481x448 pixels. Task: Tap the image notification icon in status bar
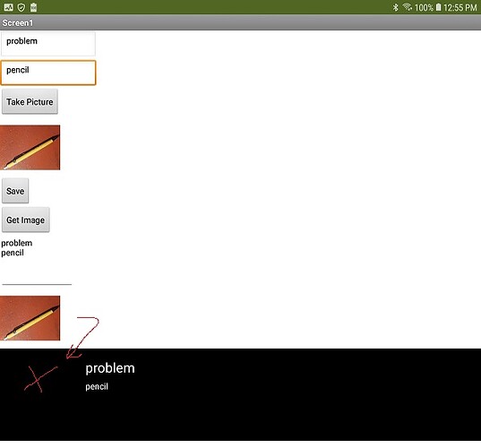click(8, 7)
